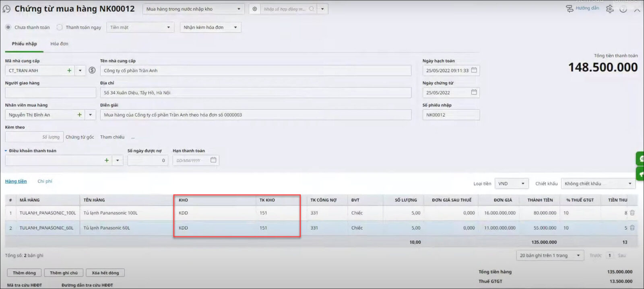Open the settings gear at top right
The image size is (644, 289).
610,9
